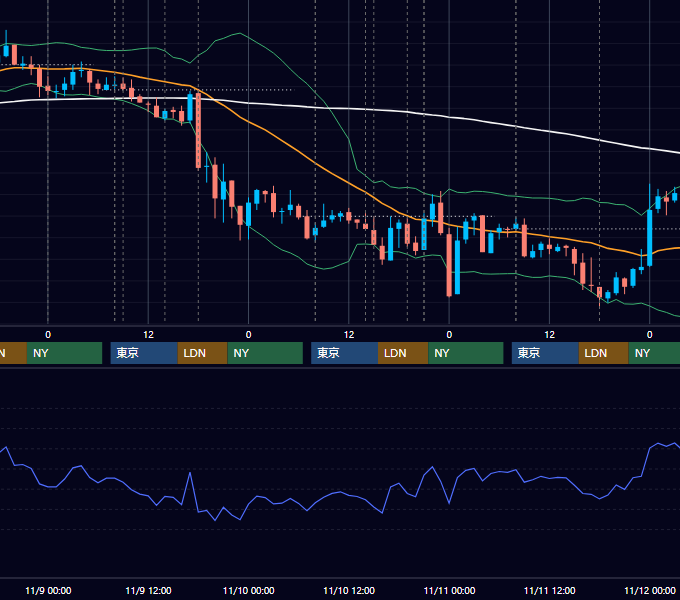Click the 11/11 12:00 date label

pos(549,590)
